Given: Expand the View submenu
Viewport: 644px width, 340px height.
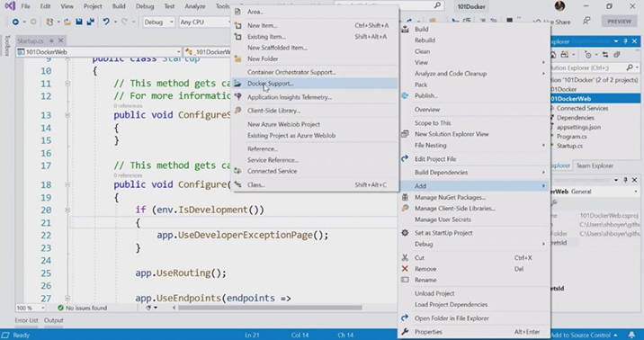Looking at the screenshot, I should click(x=474, y=62).
